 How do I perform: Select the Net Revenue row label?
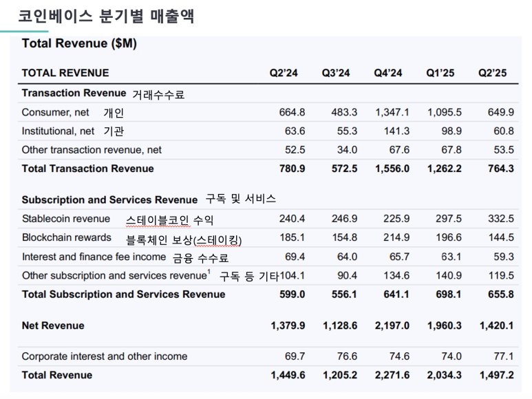(x=53, y=325)
